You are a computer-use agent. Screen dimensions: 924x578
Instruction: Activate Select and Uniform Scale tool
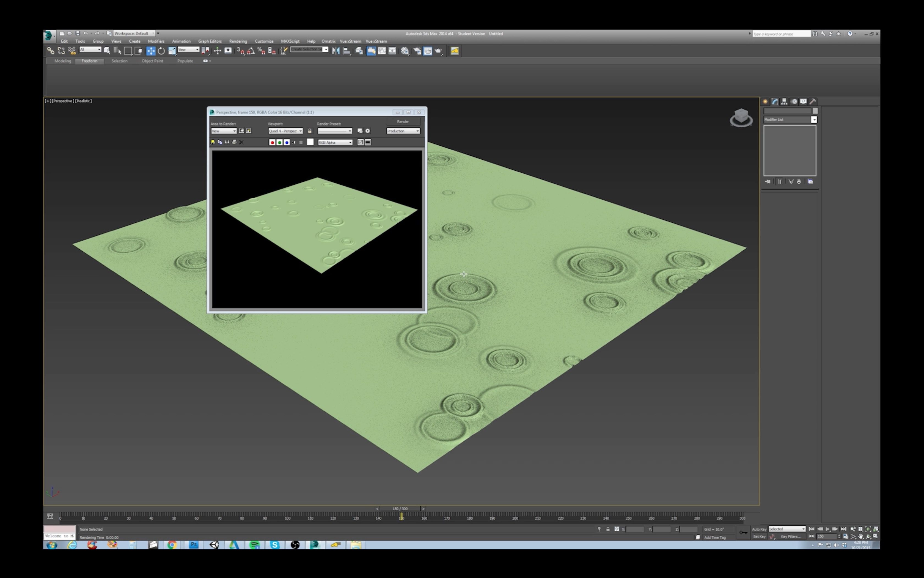(x=172, y=50)
